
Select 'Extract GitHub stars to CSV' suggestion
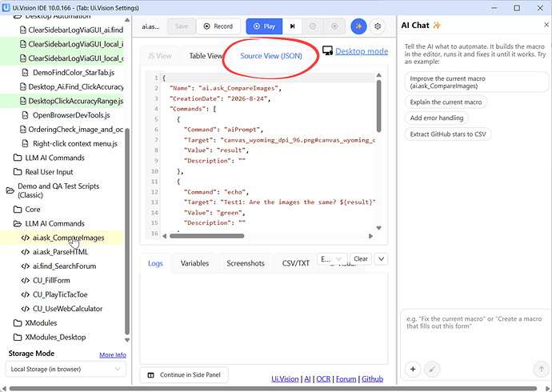448,134
